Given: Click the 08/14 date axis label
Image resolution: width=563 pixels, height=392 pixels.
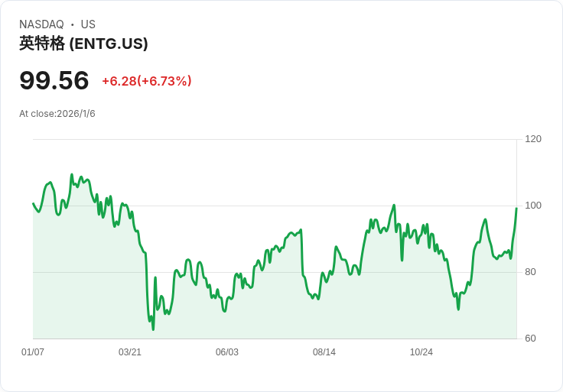Looking at the screenshot, I should tap(324, 352).
